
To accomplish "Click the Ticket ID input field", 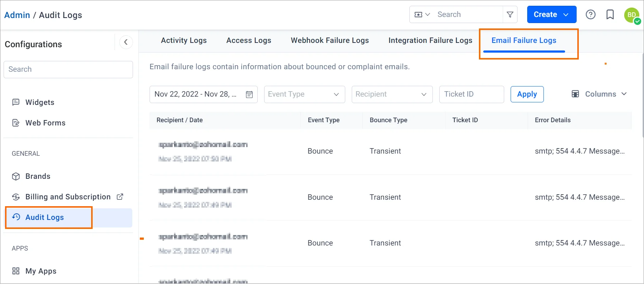I will [x=471, y=94].
